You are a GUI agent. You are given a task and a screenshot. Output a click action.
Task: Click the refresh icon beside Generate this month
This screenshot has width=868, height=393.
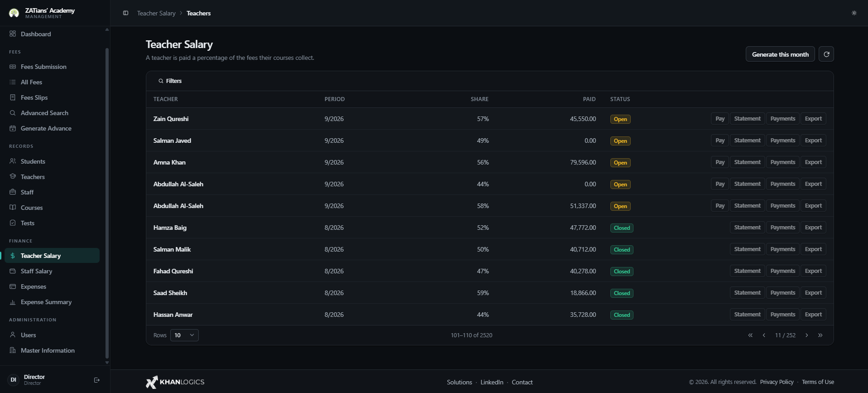pos(826,54)
